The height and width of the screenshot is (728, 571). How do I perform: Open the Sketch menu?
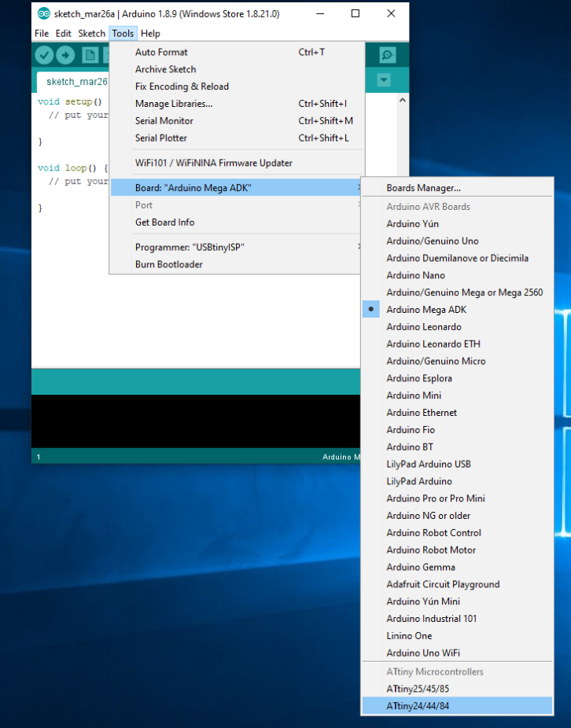[x=91, y=34]
